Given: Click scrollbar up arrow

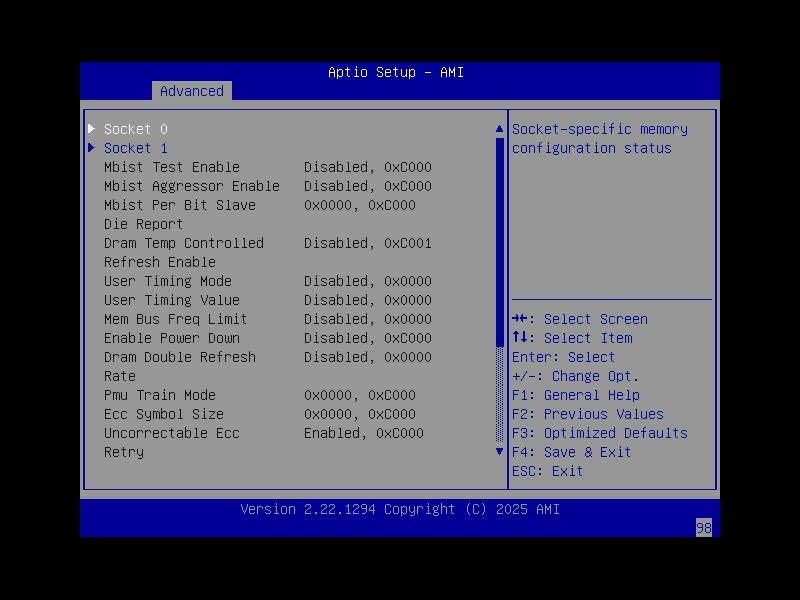Looking at the screenshot, I should tap(499, 129).
